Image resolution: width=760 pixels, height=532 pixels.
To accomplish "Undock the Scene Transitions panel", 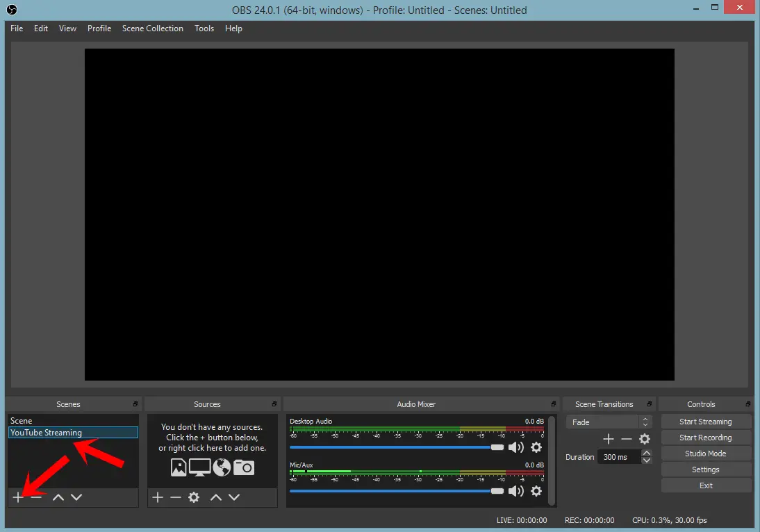I will pyautogui.click(x=650, y=404).
